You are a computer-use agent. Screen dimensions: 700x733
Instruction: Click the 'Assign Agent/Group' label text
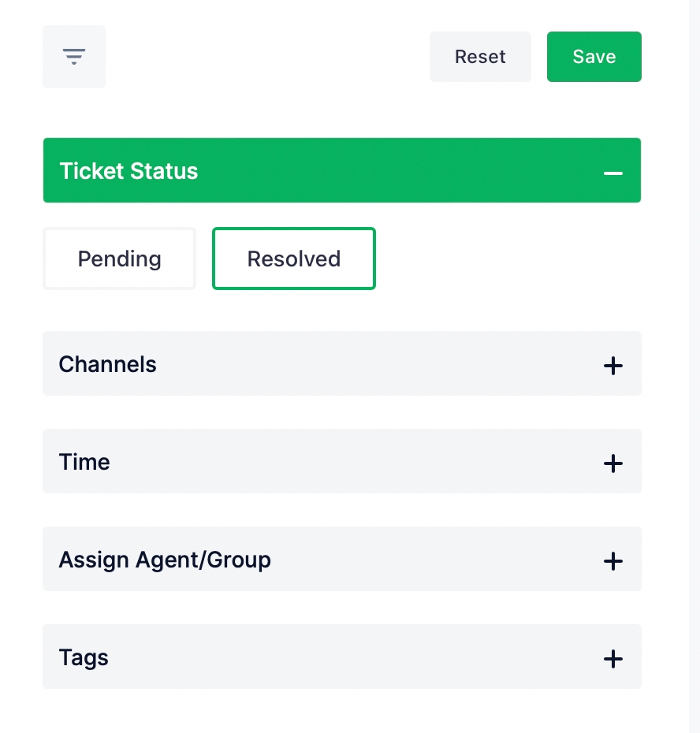pos(165,560)
